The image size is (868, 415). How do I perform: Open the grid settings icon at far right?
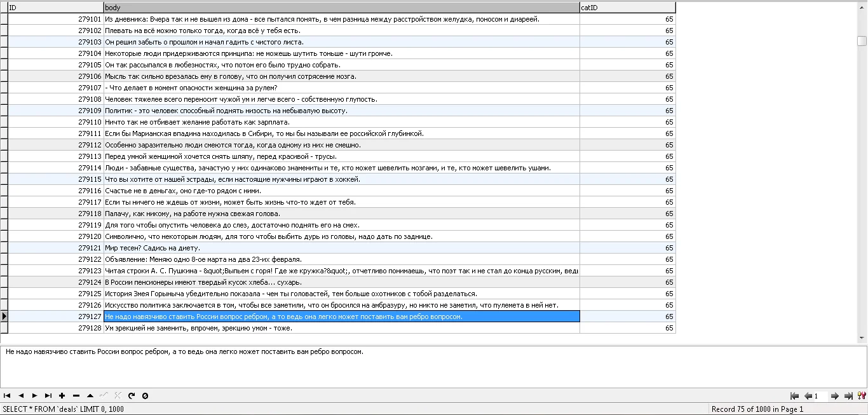click(861, 396)
